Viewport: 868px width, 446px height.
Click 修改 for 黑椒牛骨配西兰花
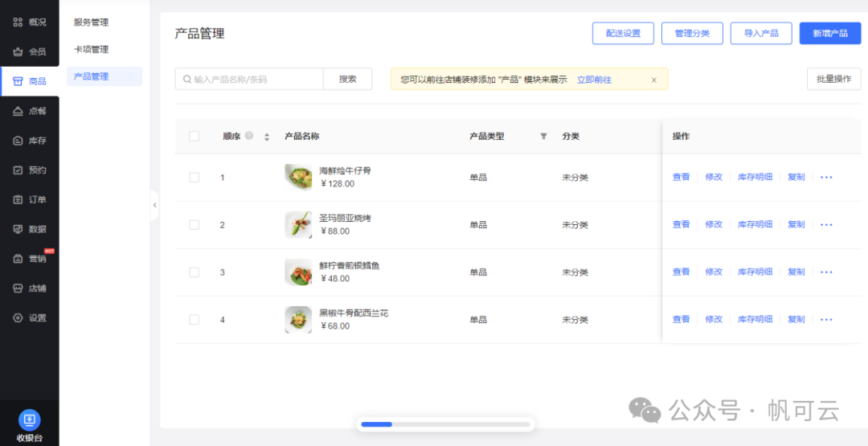(714, 319)
